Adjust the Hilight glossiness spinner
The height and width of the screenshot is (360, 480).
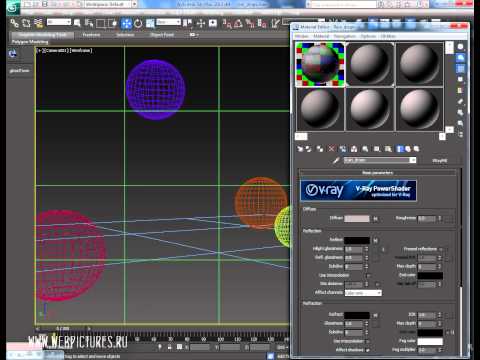(x=366, y=249)
